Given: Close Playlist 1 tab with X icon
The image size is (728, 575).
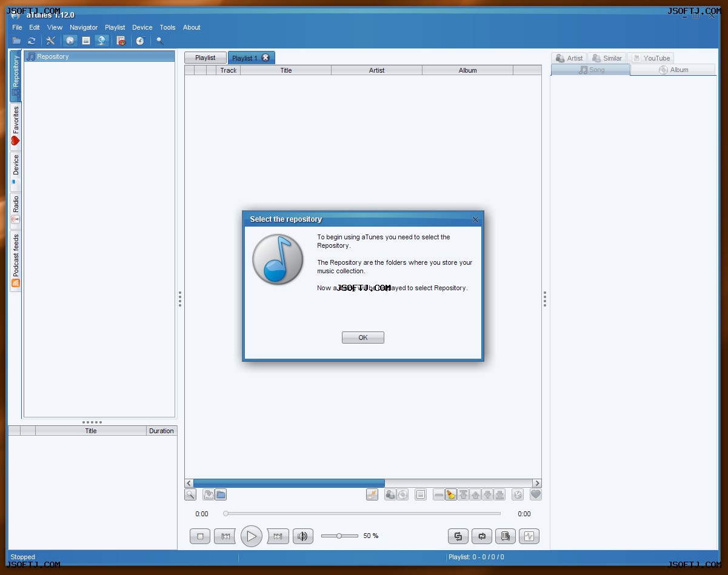Looking at the screenshot, I should pyautogui.click(x=265, y=58).
